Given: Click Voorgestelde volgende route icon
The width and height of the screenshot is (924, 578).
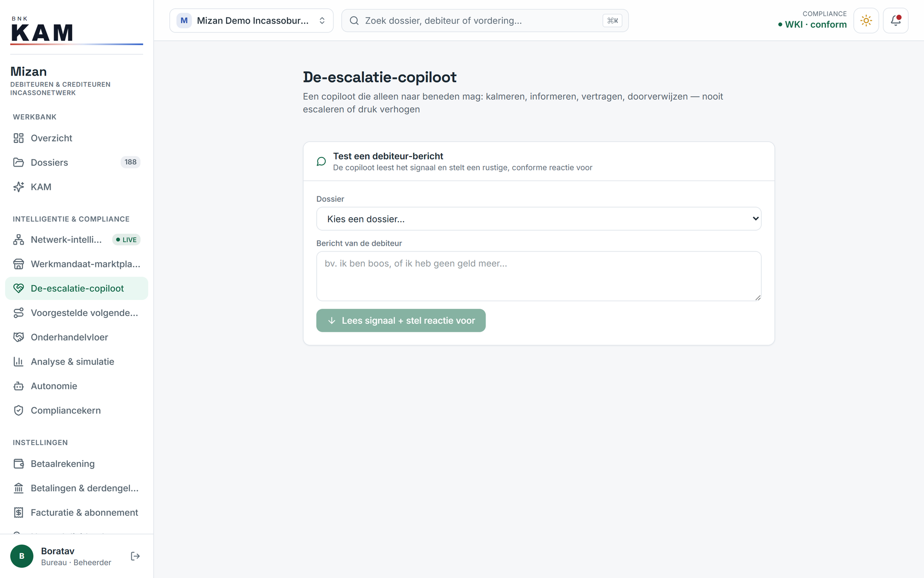Looking at the screenshot, I should (x=18, y=313).
